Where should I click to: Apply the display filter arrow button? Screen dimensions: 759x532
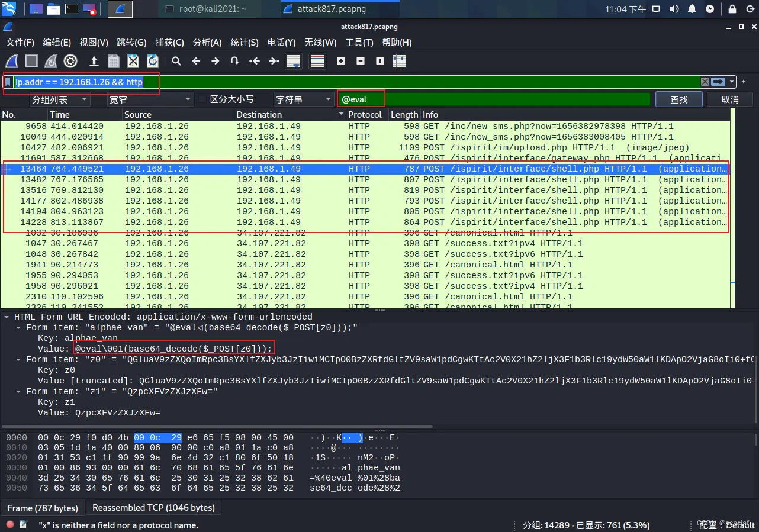click(x=719, y=82)
